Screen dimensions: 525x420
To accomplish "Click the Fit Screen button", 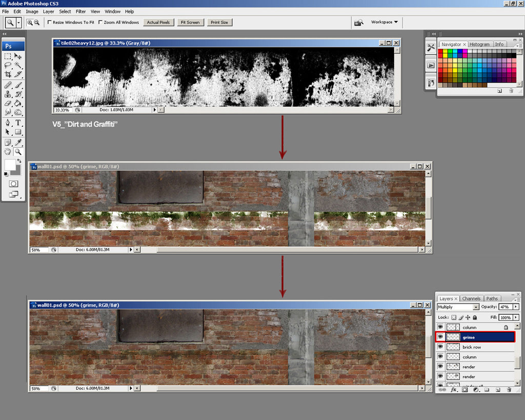I will tap(190, 23).
